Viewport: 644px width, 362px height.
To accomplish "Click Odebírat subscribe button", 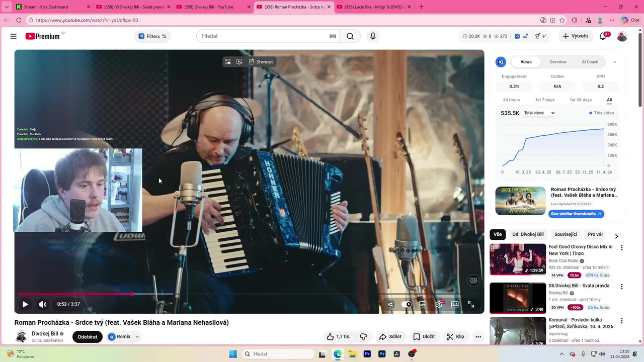I will coord(88,337).
